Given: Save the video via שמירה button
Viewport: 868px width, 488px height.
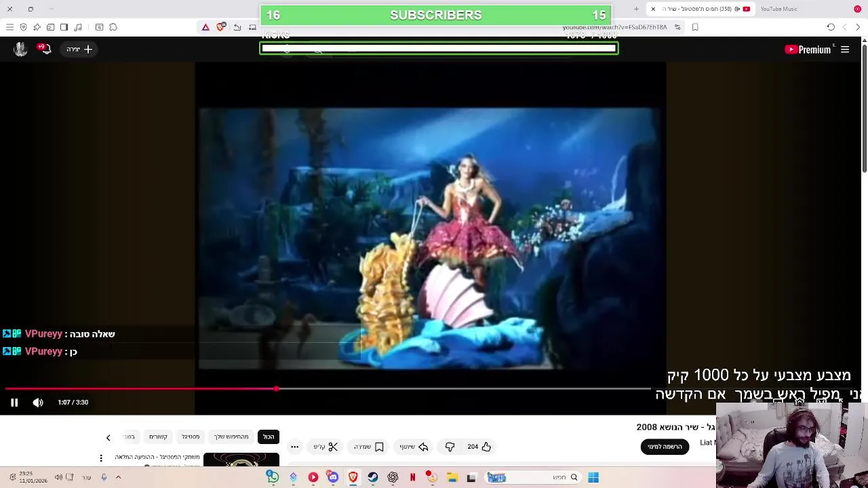Looking at the screenshot, I should [x=369, y=447].
